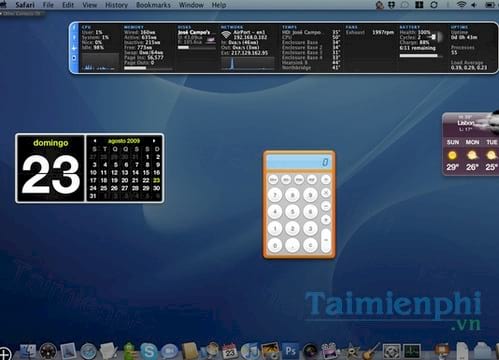The image size is (499, 360).
Task: Open the View menu
Action: point(89,5)
